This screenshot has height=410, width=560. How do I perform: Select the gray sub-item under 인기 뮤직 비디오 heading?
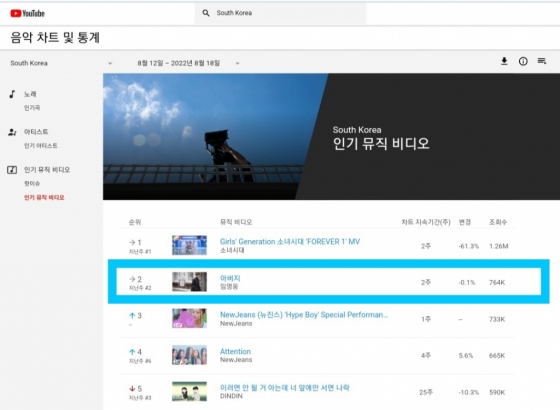[x=32, y=184]
